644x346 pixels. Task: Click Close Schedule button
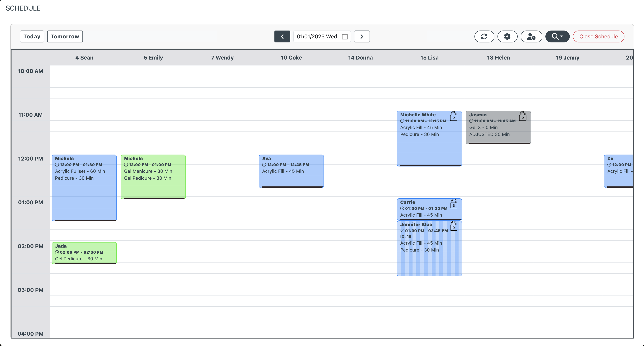tap(598, 36)
